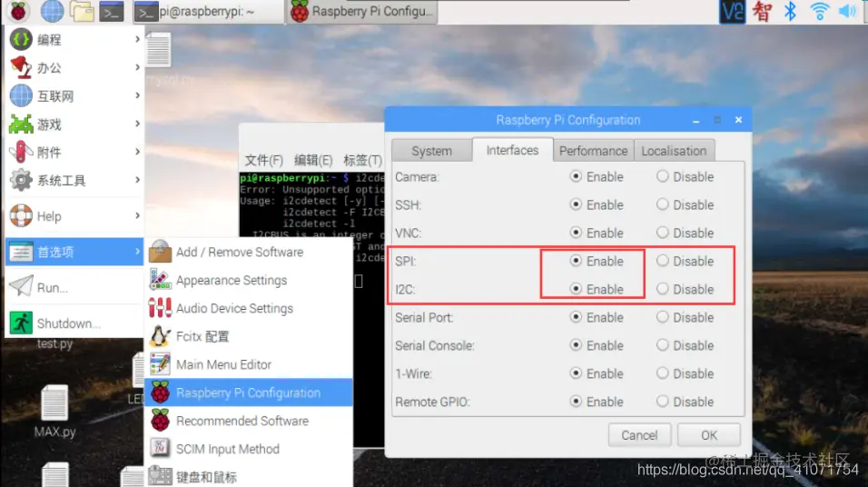Image resolution: width=868 pixels, height=487 pixels.
Task: Click the volume speaker tray icon
Action: click(x=847, y=11)
